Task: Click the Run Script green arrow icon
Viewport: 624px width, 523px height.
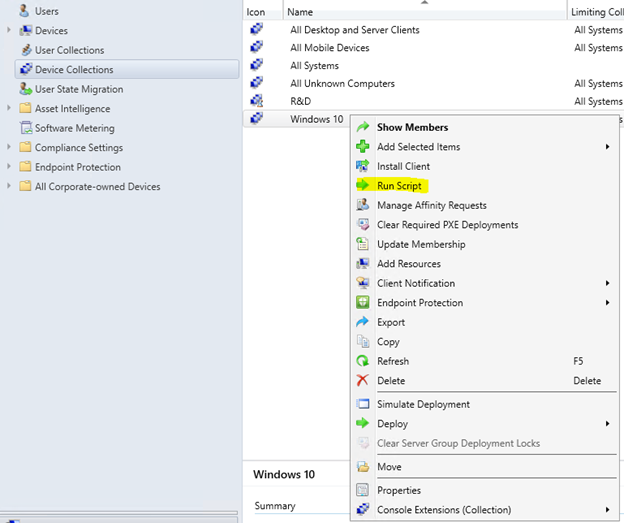Action: click(363, 185)
